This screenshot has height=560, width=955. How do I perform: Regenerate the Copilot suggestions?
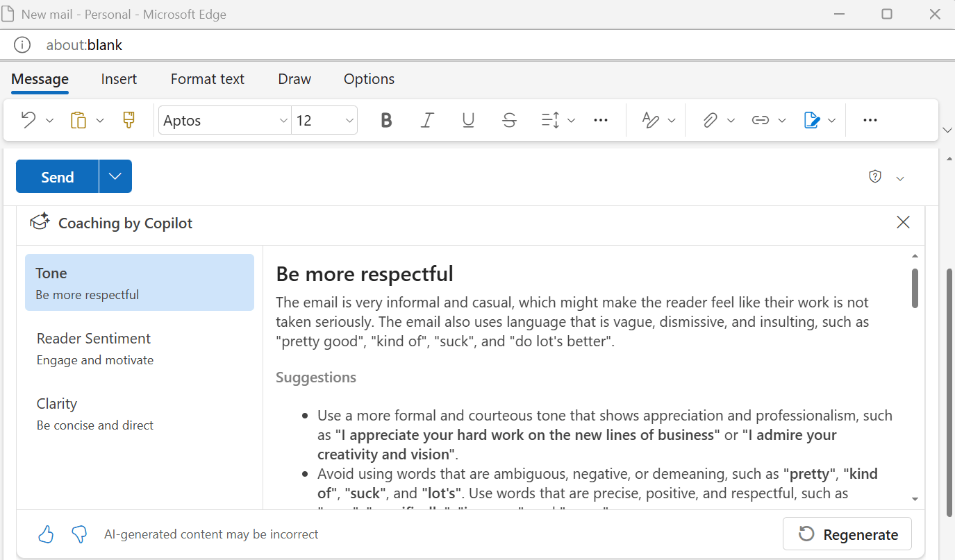pos(847,534)
